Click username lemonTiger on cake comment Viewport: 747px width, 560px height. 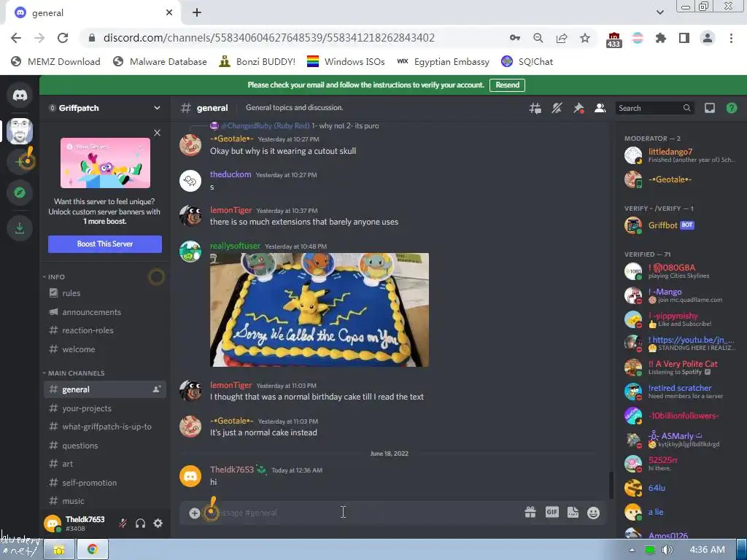[231, 385]
